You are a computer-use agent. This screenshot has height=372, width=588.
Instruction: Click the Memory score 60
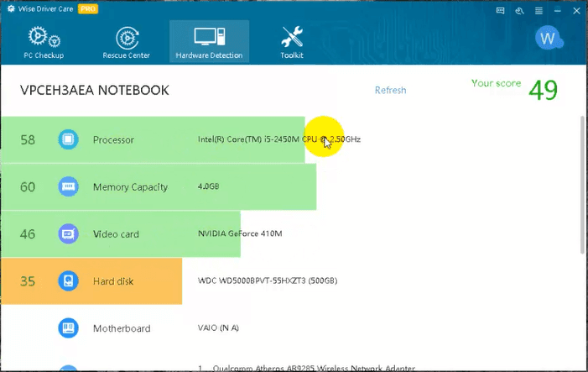pos(28,187)
